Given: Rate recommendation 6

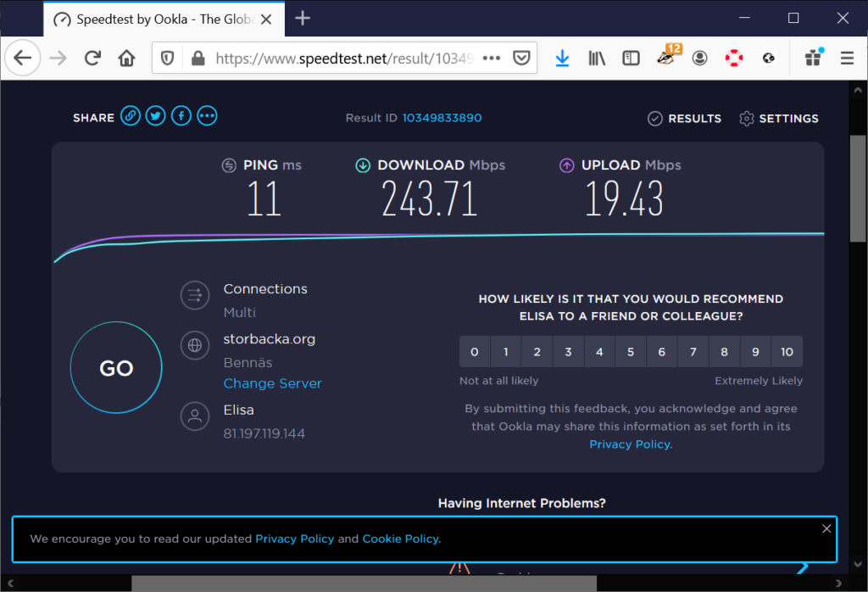Looking at the screenshot, I should point(661,352).
